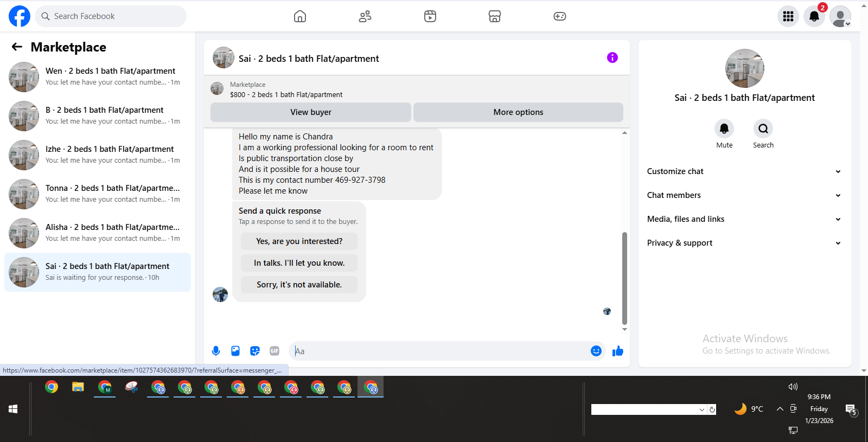Click the More options button
Screen dimensions: 868x442
pyautogui.click(x=518, y=112)
